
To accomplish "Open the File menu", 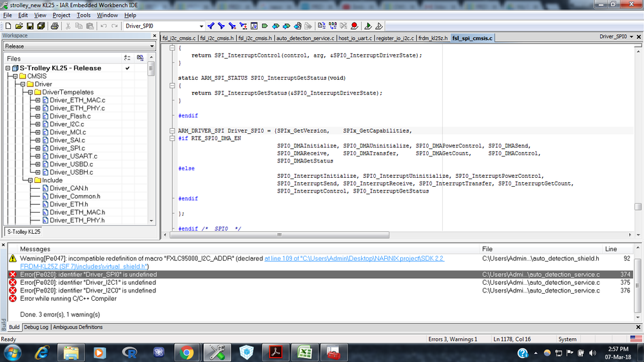I will [7, 15].
